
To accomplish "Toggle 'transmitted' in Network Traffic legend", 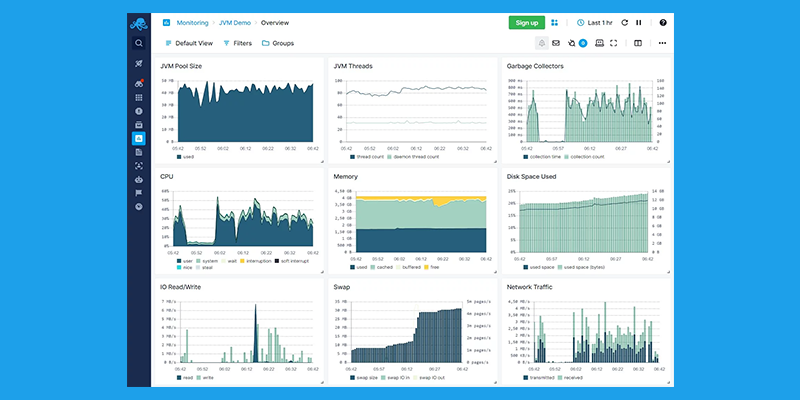I will [x=540, y=378].
